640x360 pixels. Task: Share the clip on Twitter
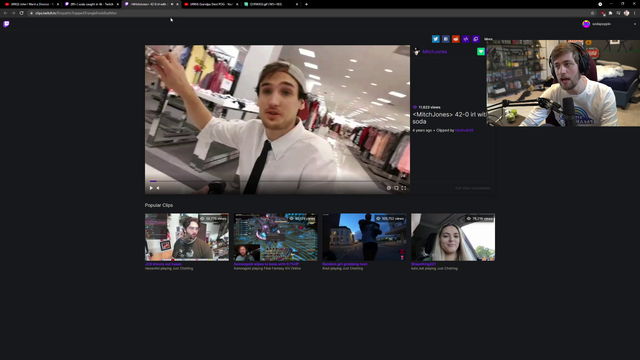[436, 39]
